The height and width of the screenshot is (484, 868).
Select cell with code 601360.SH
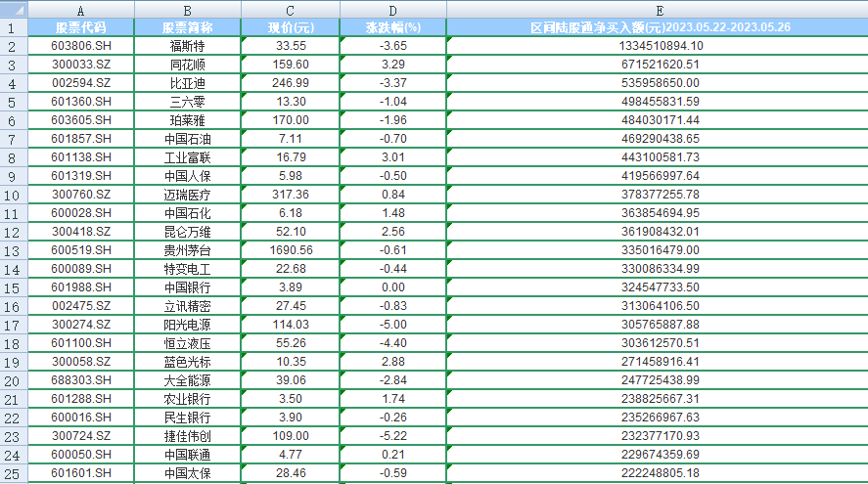point(81,102)
